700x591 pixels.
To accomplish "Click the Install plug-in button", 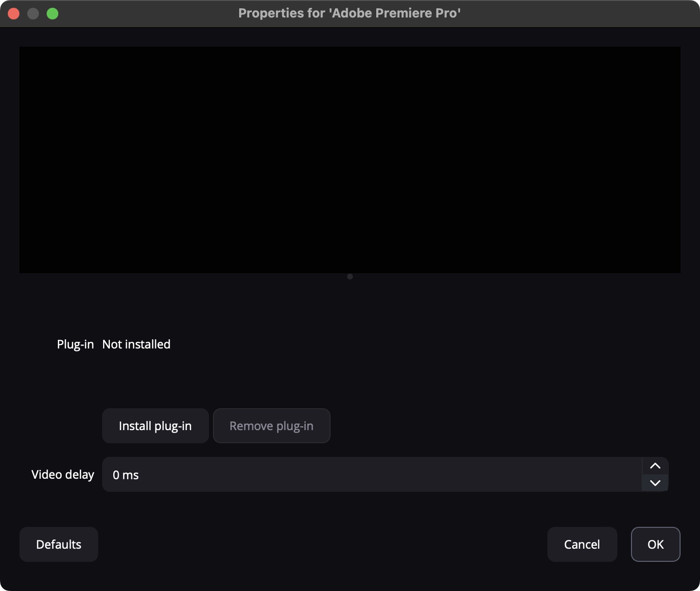I will (x=156, y=426).
